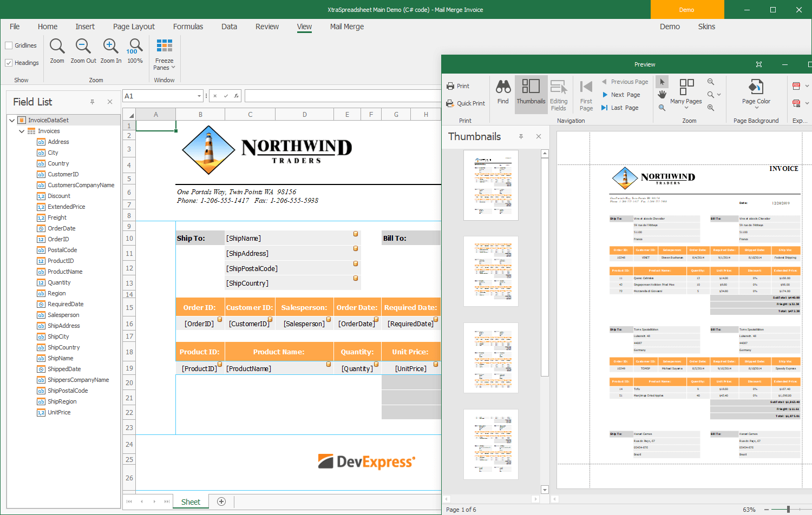The width and height of the screenshot is (812, 515).
Task: Select the Zoom 100% tool in View ribbon
Action: [134, 51]
